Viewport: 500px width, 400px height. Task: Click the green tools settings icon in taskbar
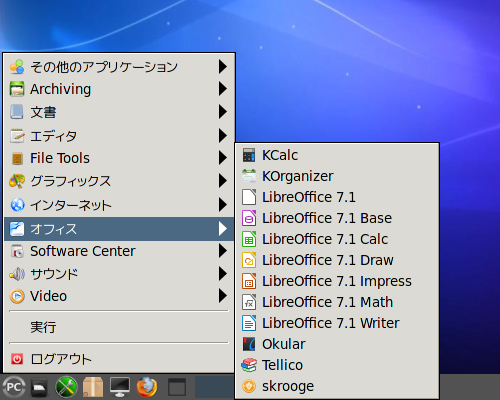click(x=66, y=387)
